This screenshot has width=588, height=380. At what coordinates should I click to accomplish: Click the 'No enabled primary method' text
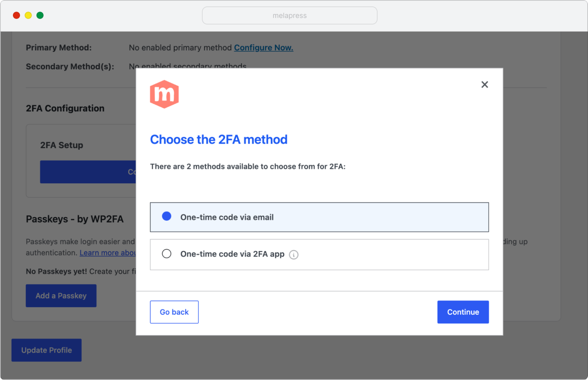(180, 48)
